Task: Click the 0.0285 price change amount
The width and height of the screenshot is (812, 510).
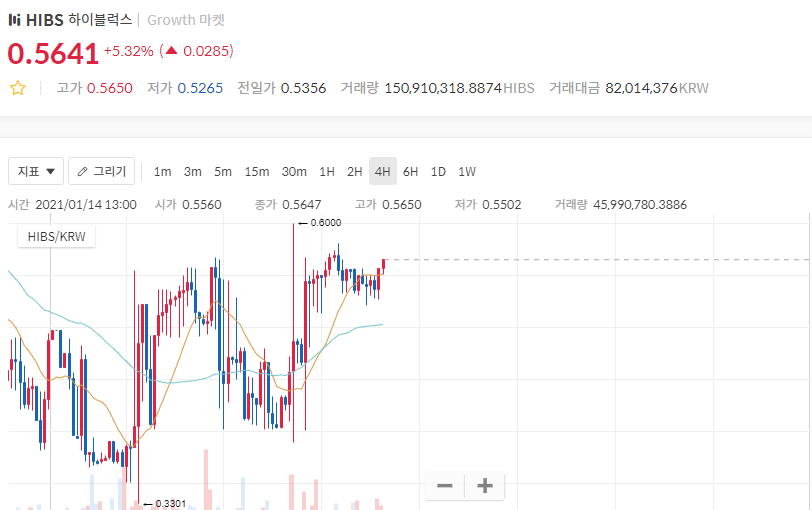Action: pyautogui.click(x=208, y=51)
